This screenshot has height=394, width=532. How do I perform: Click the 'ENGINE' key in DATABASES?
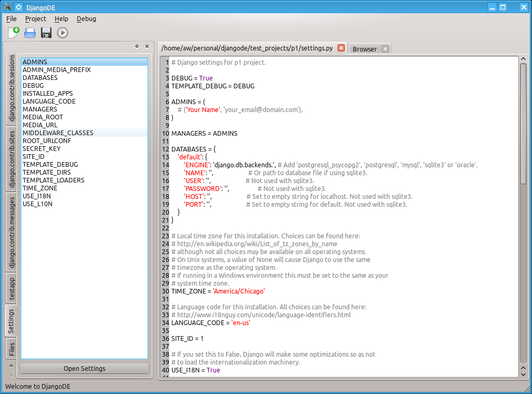click(x=197, y=165)
